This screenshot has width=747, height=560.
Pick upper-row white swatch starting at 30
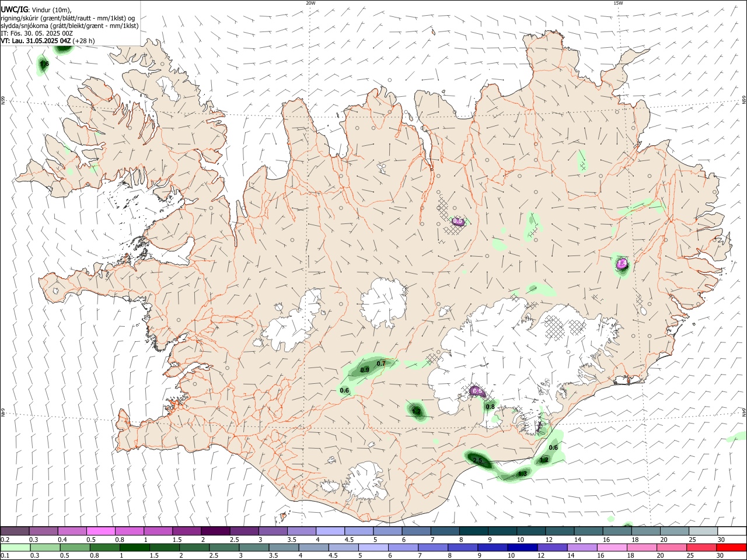(x=731, y=531)
